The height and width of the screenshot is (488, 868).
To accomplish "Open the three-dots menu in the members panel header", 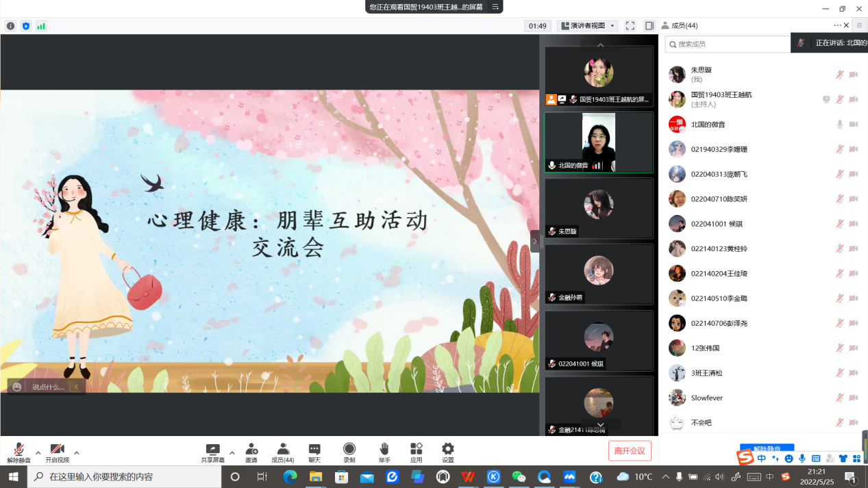I will [x=837, y=25].
